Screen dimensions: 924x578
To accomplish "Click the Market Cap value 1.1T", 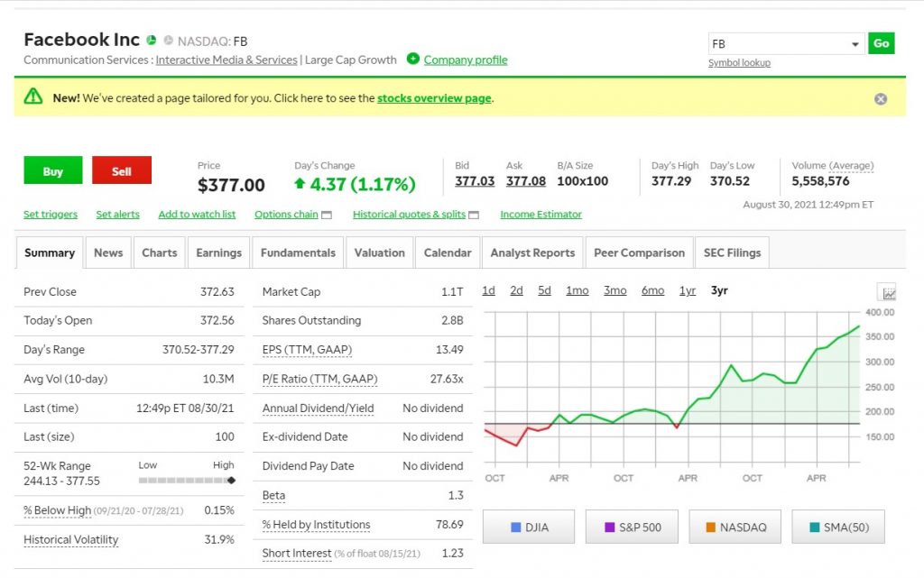I will (x=452, y=292).
